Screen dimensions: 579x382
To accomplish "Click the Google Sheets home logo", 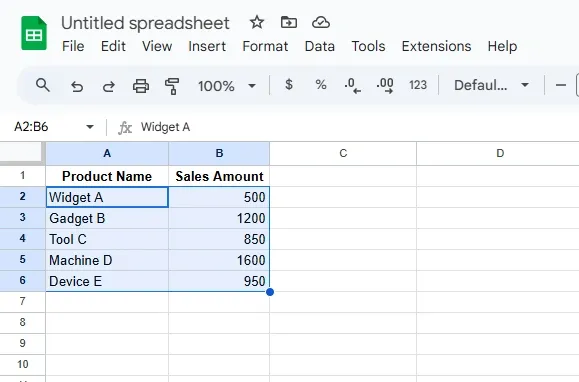I will tap(34, 33).
